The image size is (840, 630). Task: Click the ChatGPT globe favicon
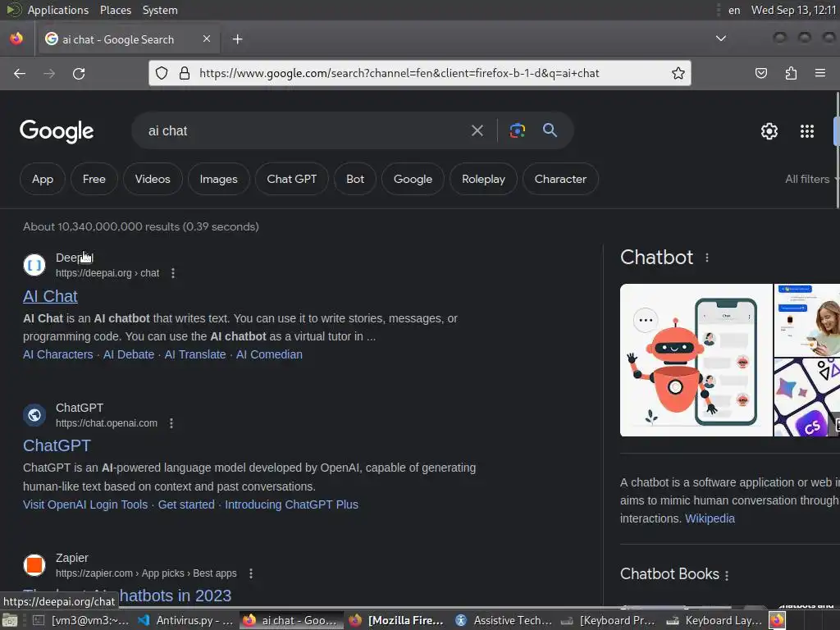point(34,415)
